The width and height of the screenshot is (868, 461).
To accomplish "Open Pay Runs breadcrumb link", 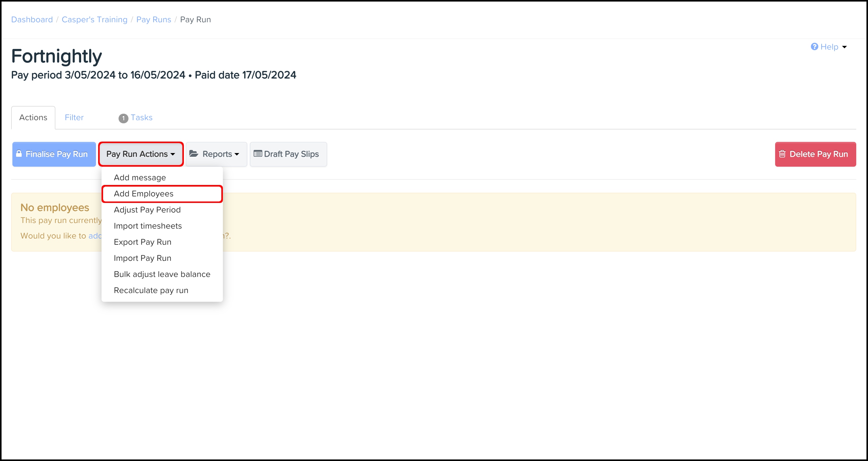I will [x=154, y=20].
